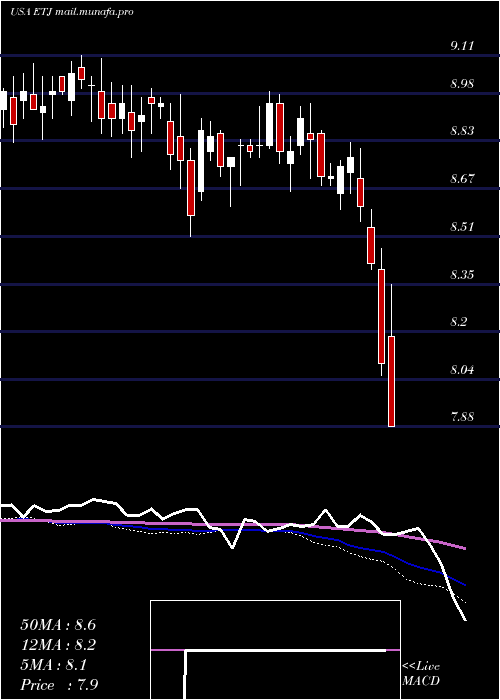
Task: Click the '<<Live MACD' label
Action: point(421,674)
